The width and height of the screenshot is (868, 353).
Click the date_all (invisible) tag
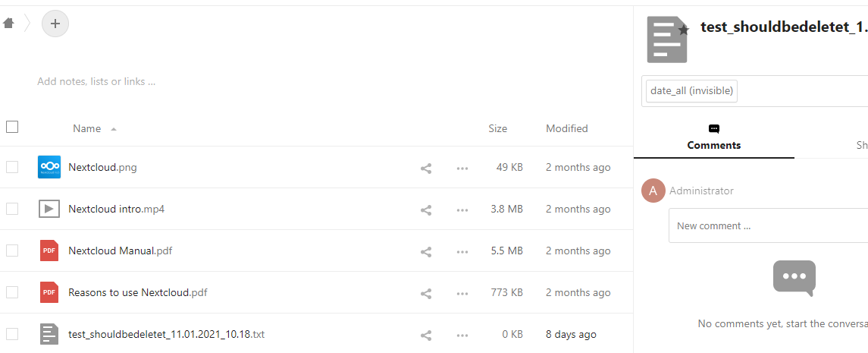coord(692,91)
